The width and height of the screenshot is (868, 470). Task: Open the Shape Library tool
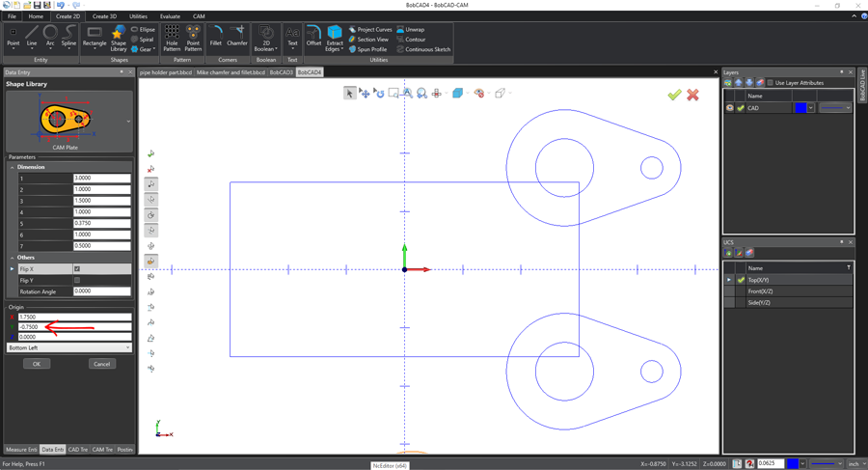pos(119,39)
